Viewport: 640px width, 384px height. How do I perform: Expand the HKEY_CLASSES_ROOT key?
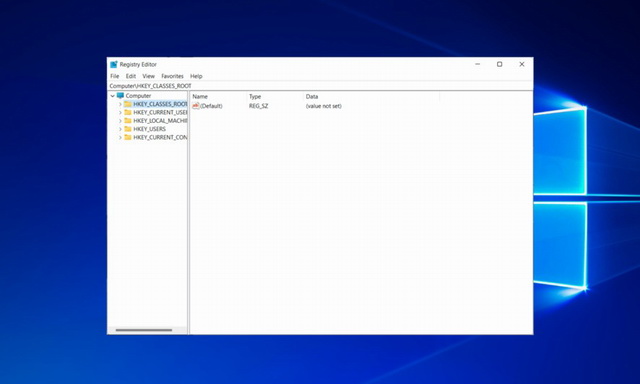pyautogui.click(x=120, y=104)
